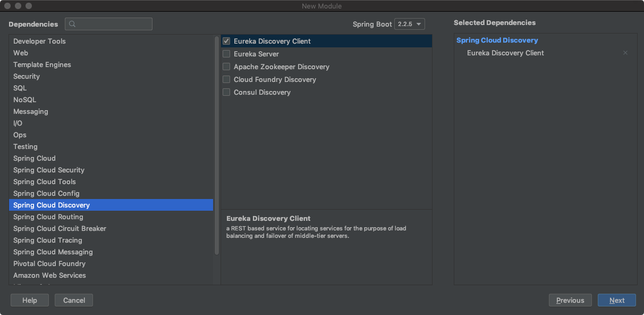Remove Eureka Discovery Client from selected dependencies
The width and height of the screenshot is (644, 315).
click(625, 53)
